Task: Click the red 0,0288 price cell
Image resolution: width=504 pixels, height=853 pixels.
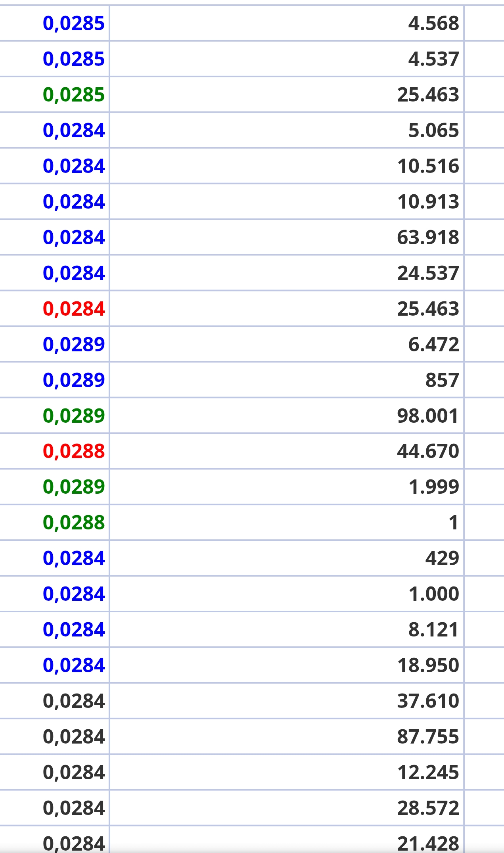Action: click(x=54, y=451)
